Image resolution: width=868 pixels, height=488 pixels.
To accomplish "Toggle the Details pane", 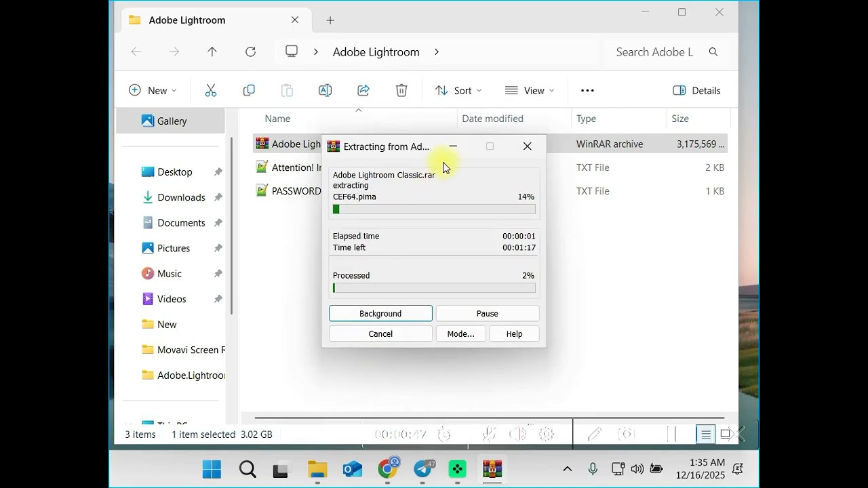I will click(x=696, y=90).
